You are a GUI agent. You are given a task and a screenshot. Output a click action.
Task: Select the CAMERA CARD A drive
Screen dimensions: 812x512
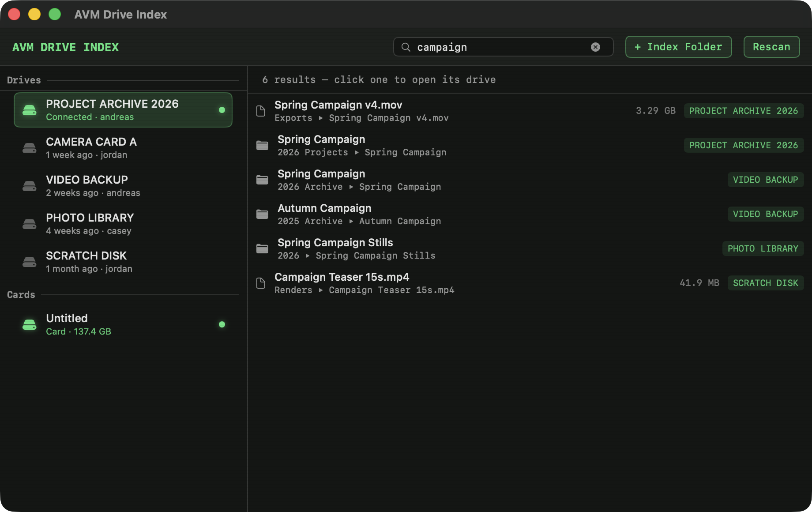(x=123, y=148)
